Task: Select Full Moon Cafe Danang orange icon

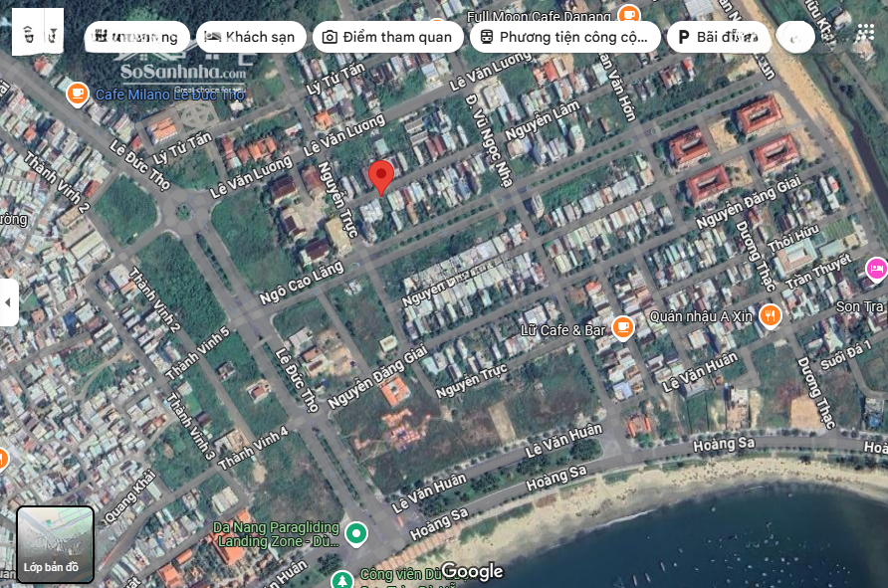Action: (628, 15)
